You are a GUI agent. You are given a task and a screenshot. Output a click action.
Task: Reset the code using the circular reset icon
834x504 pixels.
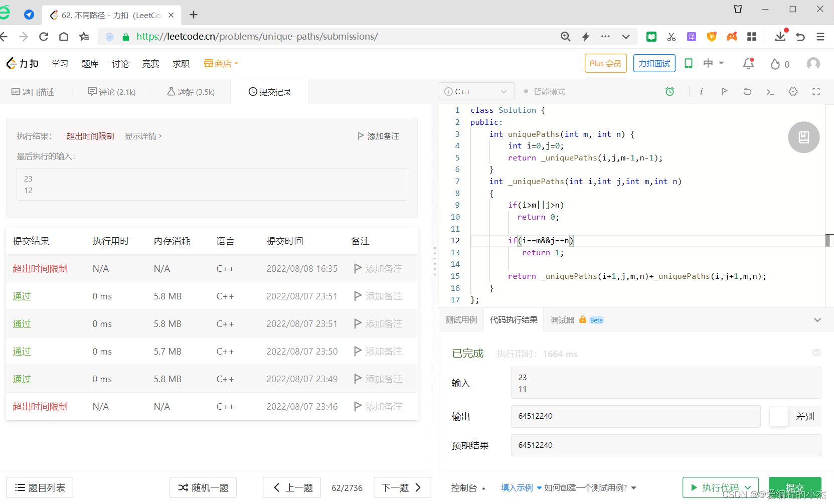747,91
